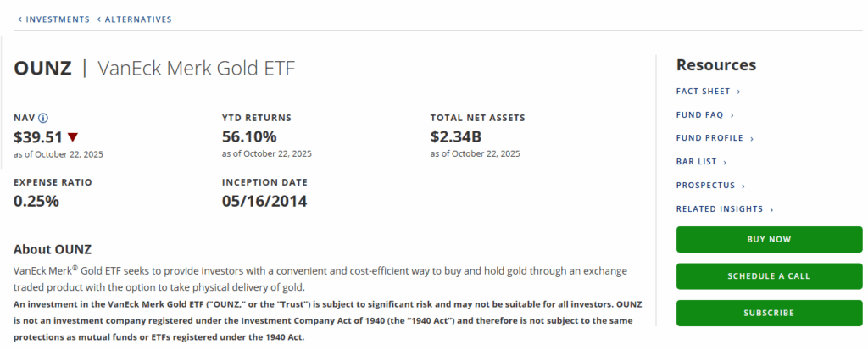Open the Fact Sheet resource
The image size is (868, 350).
tap(704, 92)
